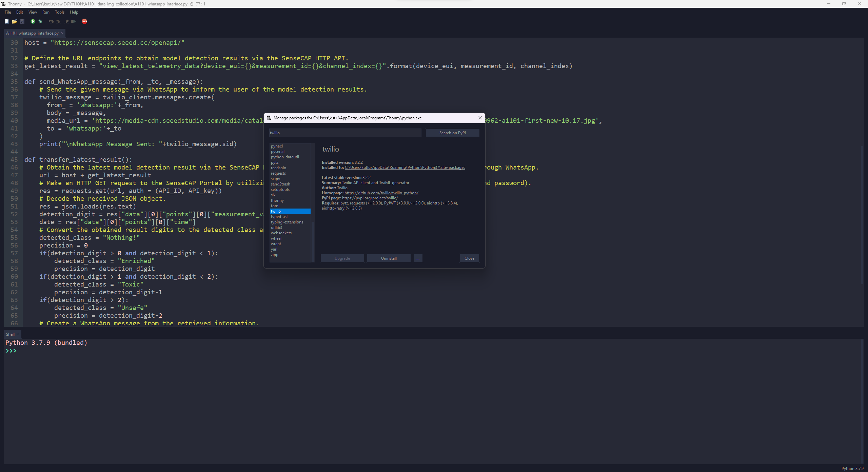Resume program execution
Viewport: 868px width, 472px height.
pyautogui.click(x=74, y=21)
